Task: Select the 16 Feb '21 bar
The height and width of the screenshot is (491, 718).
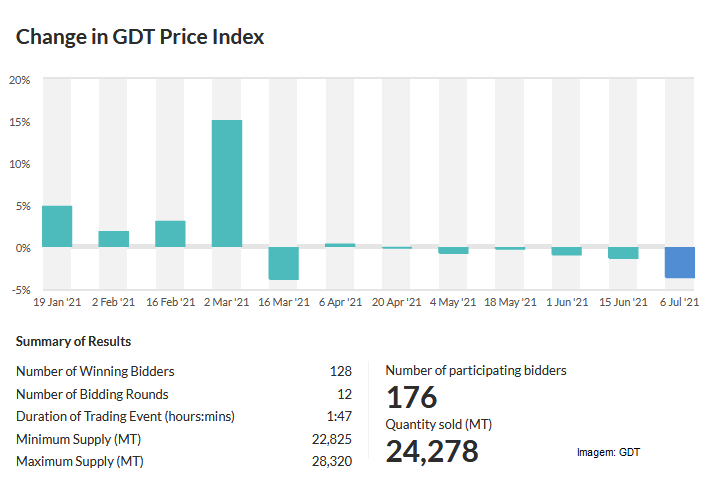Action: [x=170, y=234]
